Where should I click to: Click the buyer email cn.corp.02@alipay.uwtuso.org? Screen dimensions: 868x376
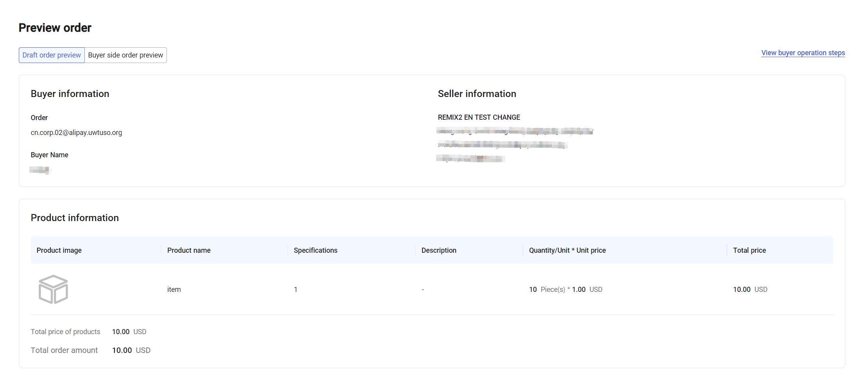click(76, 132)
